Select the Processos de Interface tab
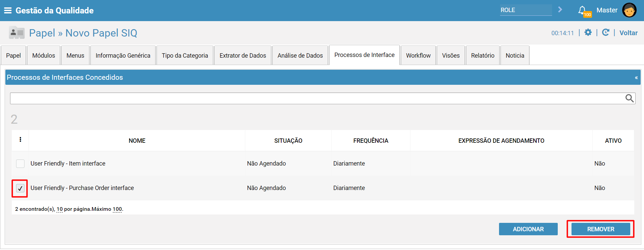644x250 pixels. coord(364,55)
